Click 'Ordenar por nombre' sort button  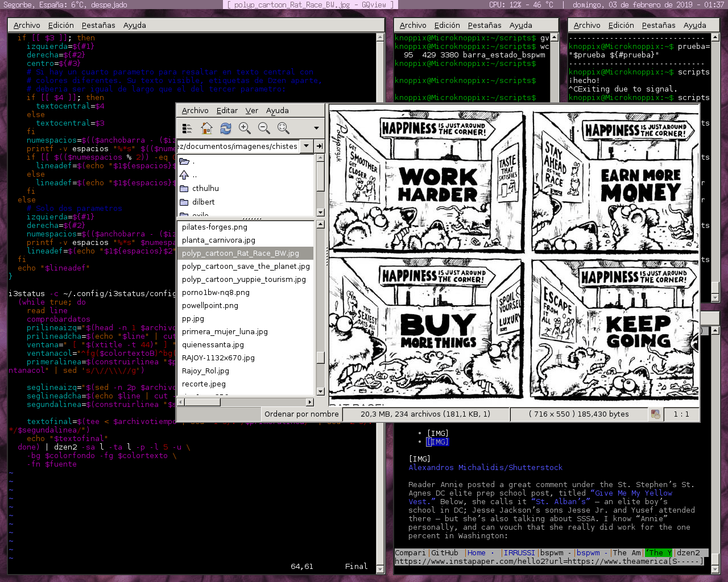pyautogui.click(x=301, y=414)
